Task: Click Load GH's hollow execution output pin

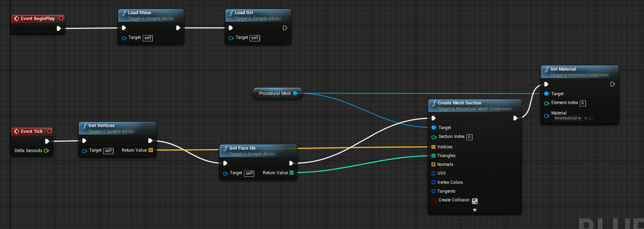Action: [x=285, y=28]
